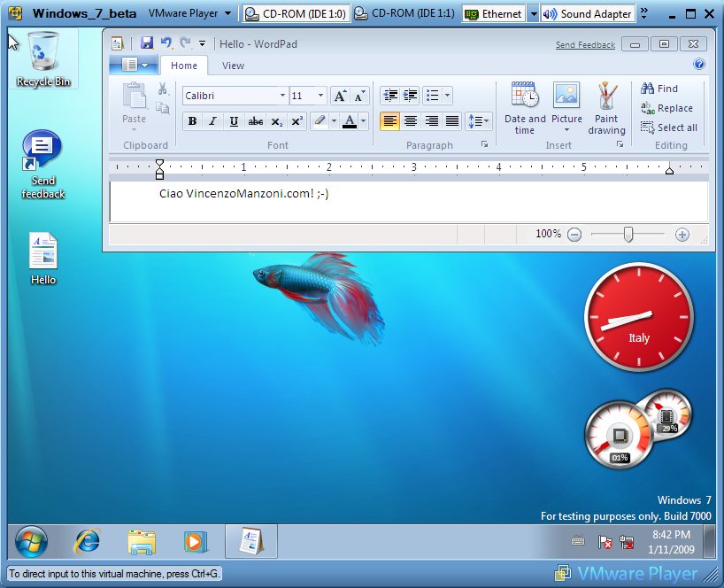This screenshot has height=588, width=724.
Task: Click Select all in Editing group
Action: click(668, 128)
